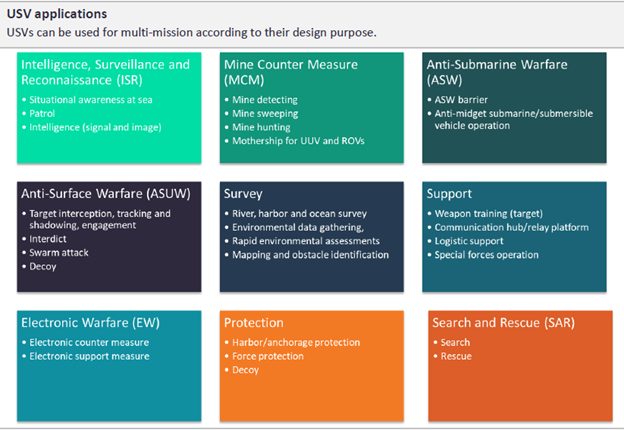
Task: Select 'Target interception, tracking and shadowing' bullet
Action: [x=100, y=219]
